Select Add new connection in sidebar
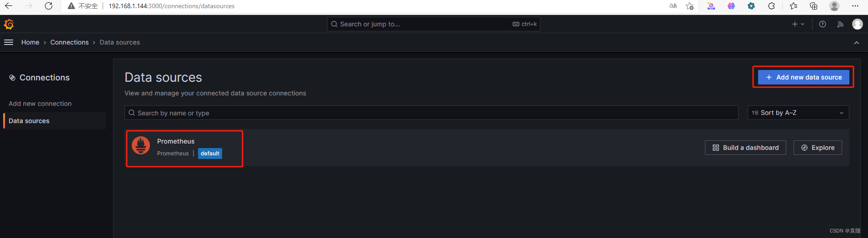Viewport: 868px width, 238px height. [x=40, y=104]
